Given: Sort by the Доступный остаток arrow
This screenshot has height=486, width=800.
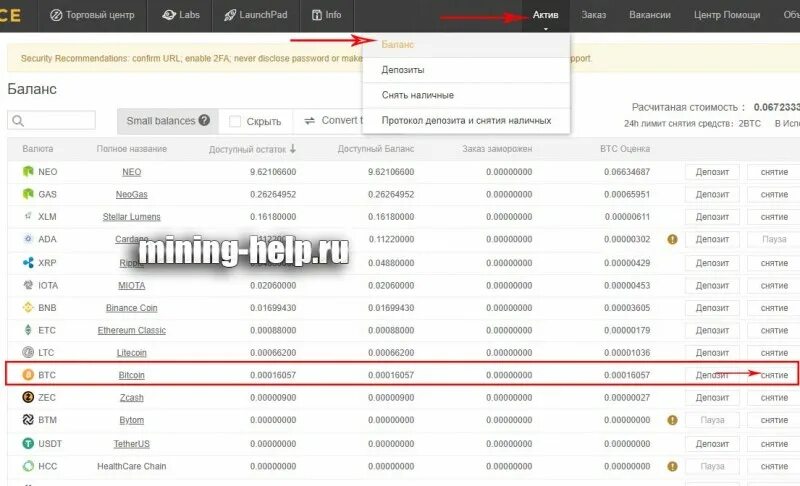Looking at the screenshot, I should pos(293,149).
